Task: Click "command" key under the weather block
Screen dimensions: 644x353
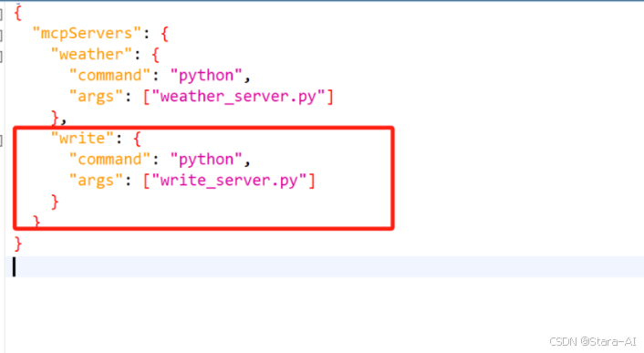Action: tap(109, 76)
